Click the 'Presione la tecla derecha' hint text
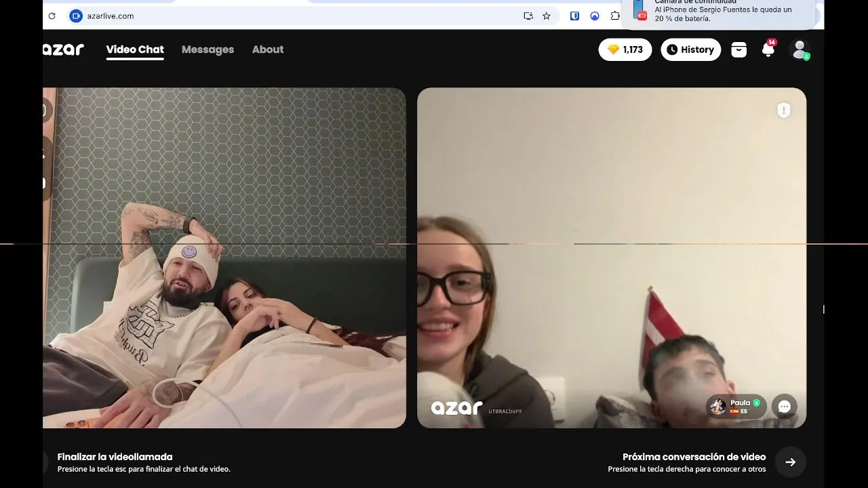The height and width of the screenshot is (488, 868). (x=687, y=469)
